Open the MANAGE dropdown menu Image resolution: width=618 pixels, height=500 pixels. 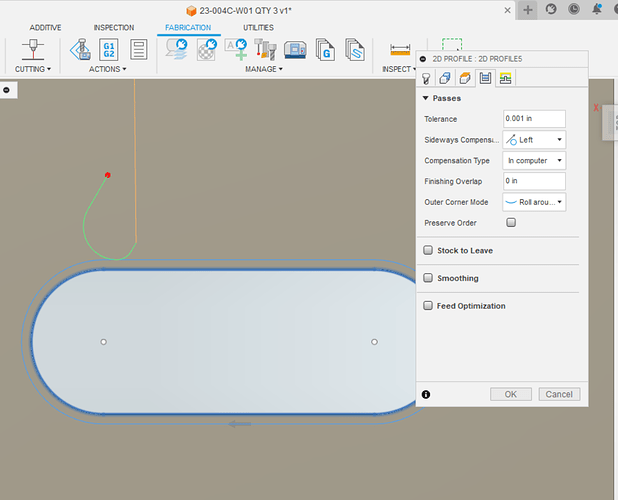click(x=264, y=69)
